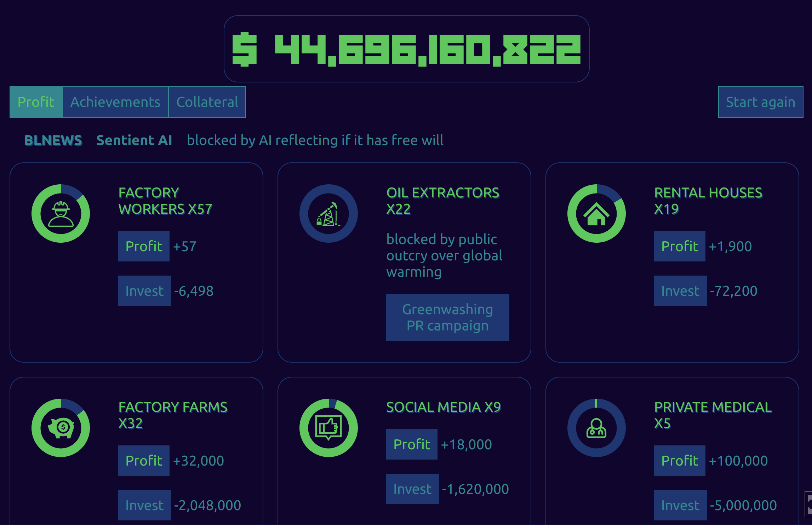
Task: Click the Factory Farms piggy bank icon
Action: [x=61, y=428]
